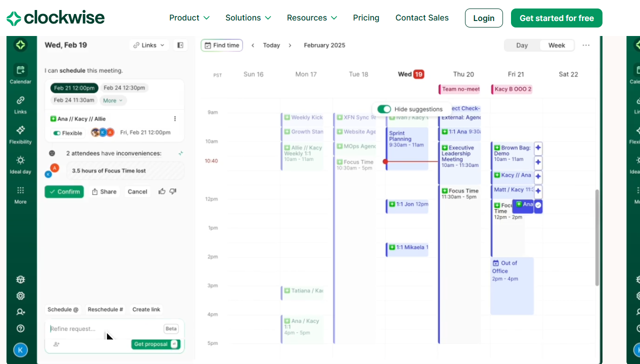Turn off the Hide suggestions toggle
The image size is (640, 364).
point(384,108)
